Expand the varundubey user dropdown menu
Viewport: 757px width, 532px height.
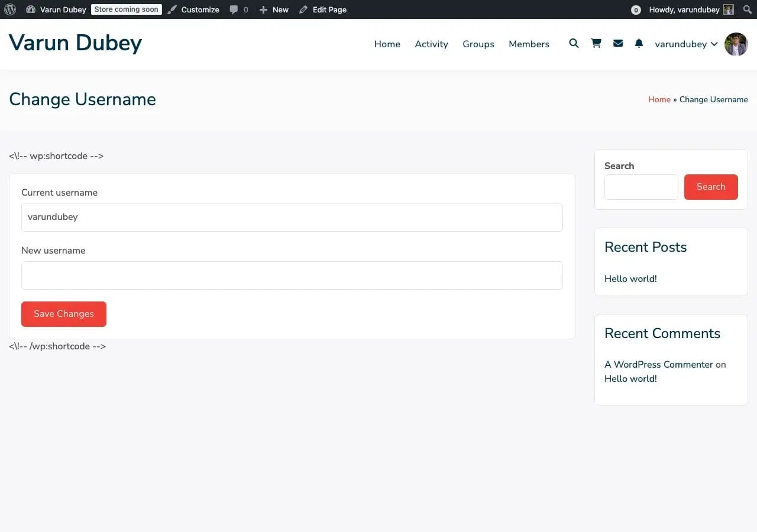tap(686, 44)
